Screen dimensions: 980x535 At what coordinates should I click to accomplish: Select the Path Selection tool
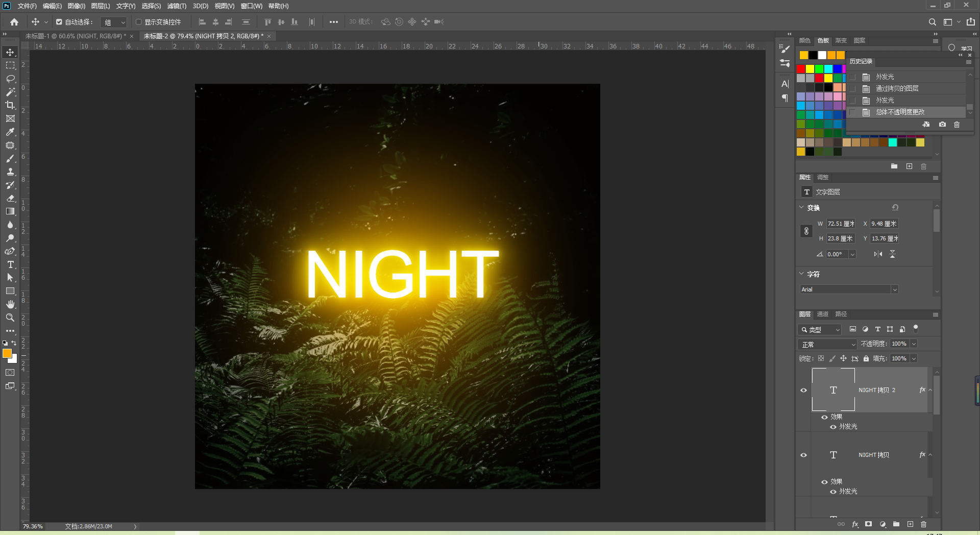pyautogui.click(x=10, y=278)
